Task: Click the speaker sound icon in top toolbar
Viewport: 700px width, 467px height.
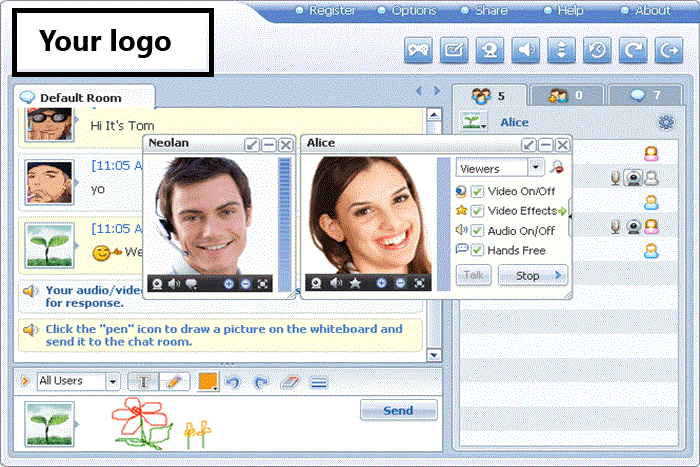Action: click(526, 50)
